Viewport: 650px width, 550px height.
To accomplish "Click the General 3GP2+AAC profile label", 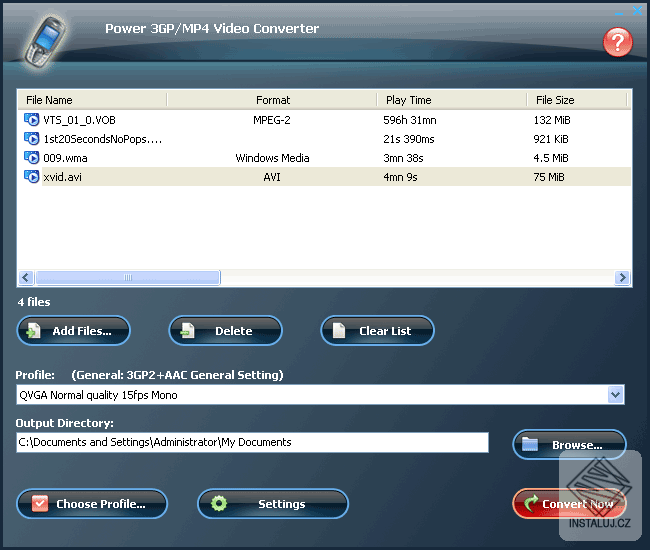I will [x=177, y=375].
